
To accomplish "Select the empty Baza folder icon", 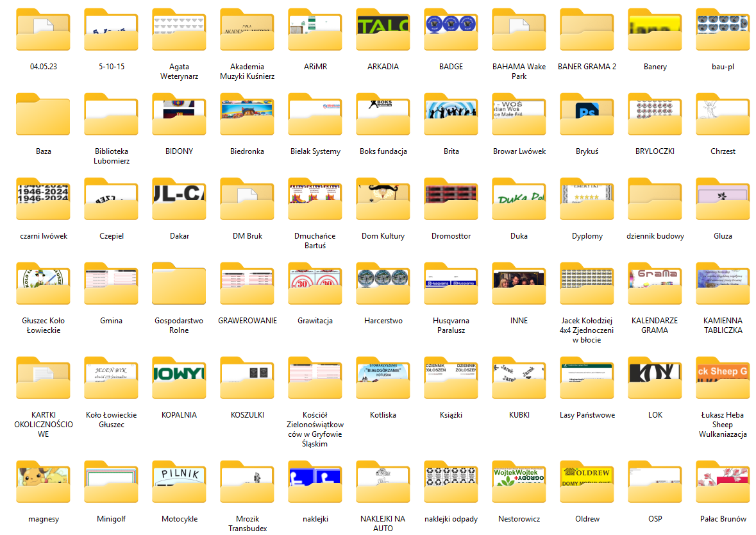I will point(43,114).
